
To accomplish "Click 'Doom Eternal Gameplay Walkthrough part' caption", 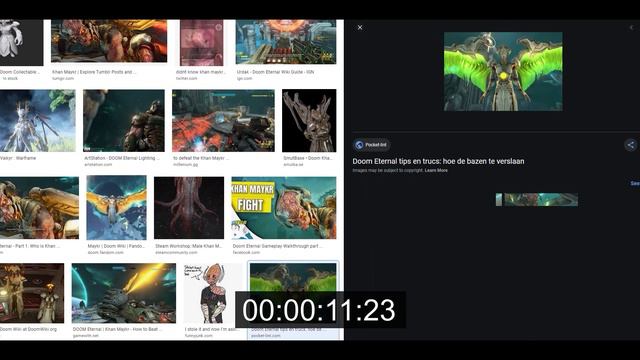I will coord(278,246).
